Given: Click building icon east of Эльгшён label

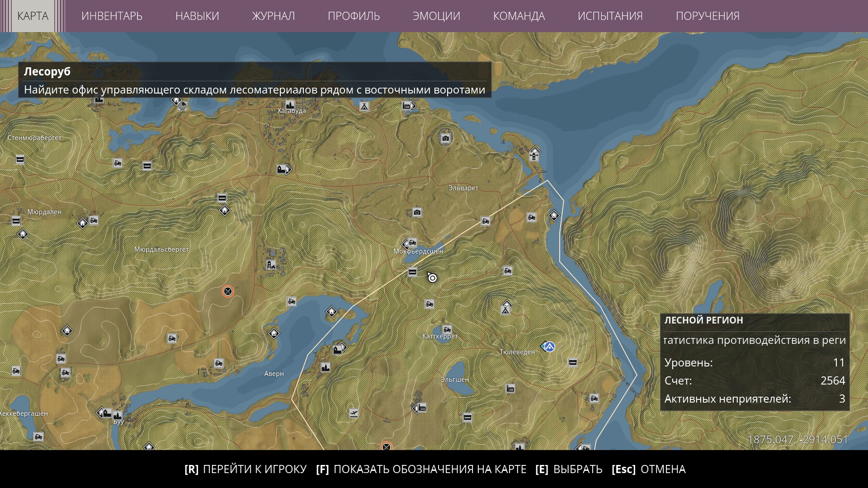Looking at the screenshot, I should point(510,389).
